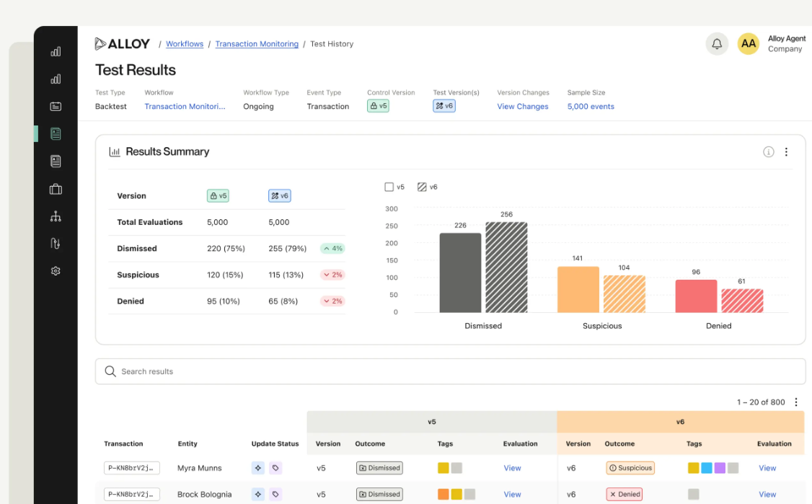Click the Denied outcome badge for Brock Bolognia
The width and height of the screenshot is (812, 504).
pos(625,494)
